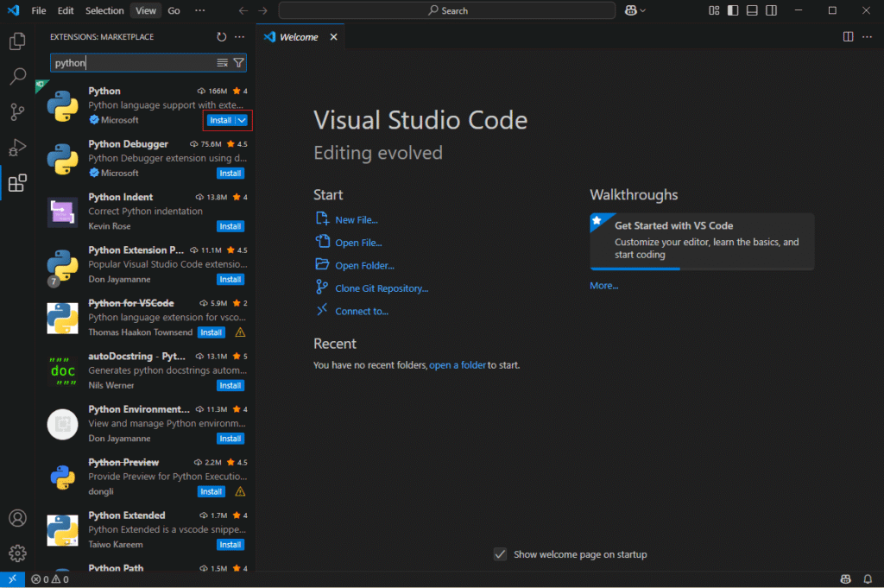Go forward with the navigation arrow

tap(262, 10)
